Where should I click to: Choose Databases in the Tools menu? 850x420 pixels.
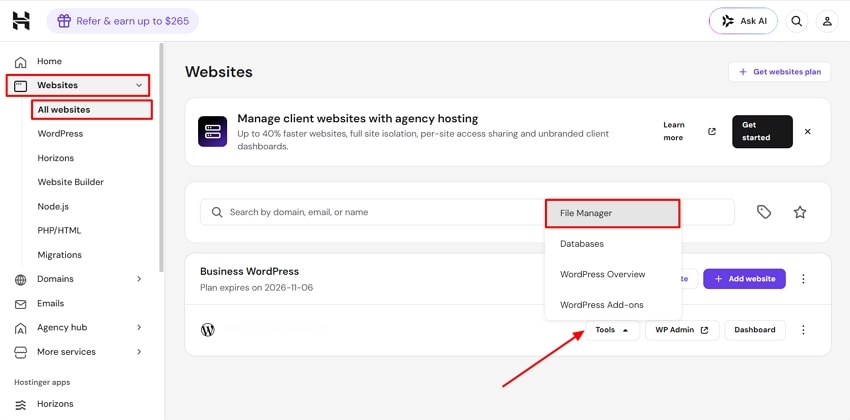pos(613,244)
